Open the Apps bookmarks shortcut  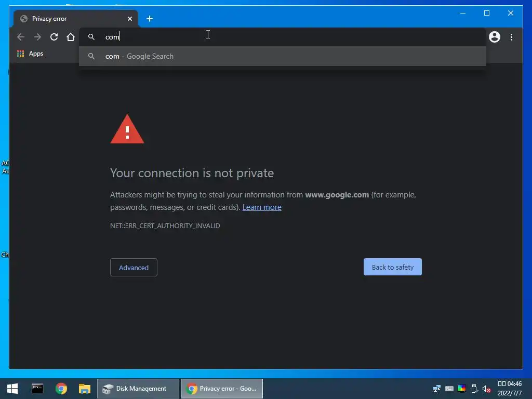[30, 54]
